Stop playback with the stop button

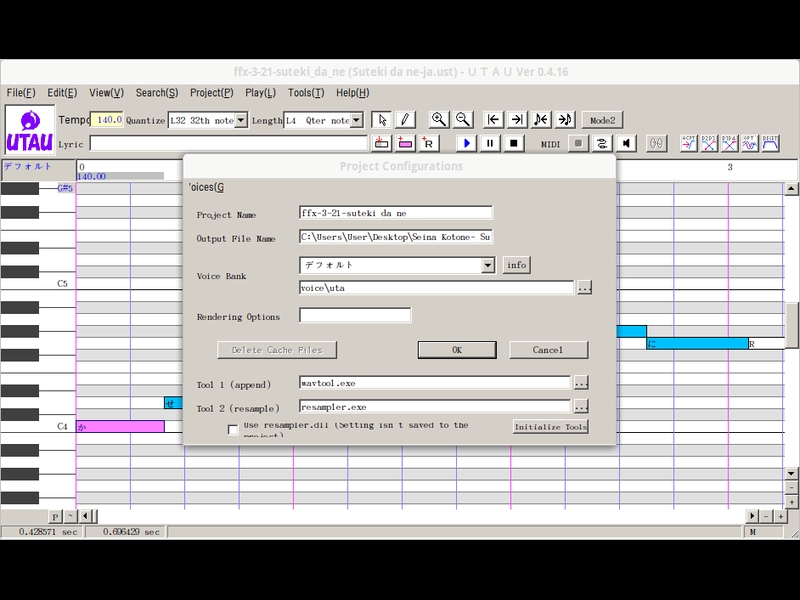coord(514,144)
